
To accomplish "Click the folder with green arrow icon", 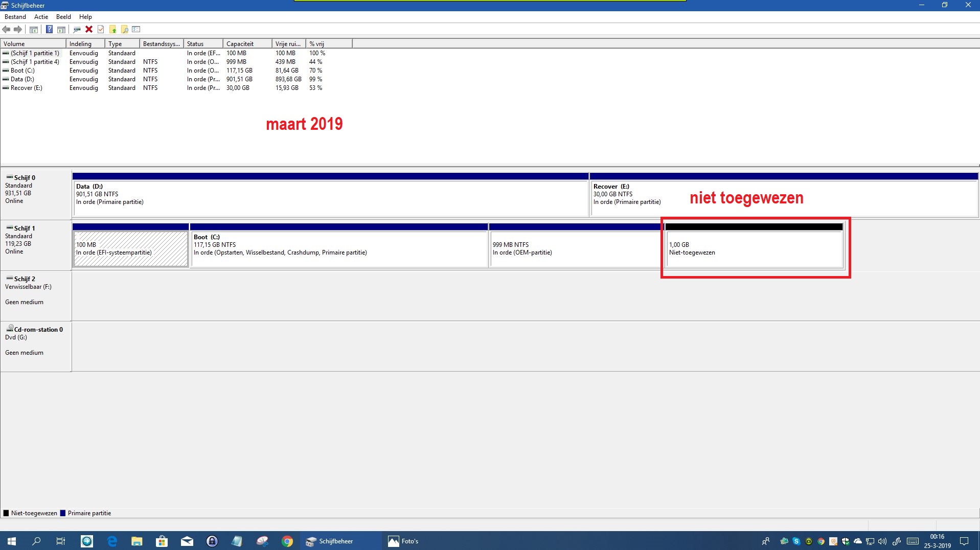I will 112,30.
